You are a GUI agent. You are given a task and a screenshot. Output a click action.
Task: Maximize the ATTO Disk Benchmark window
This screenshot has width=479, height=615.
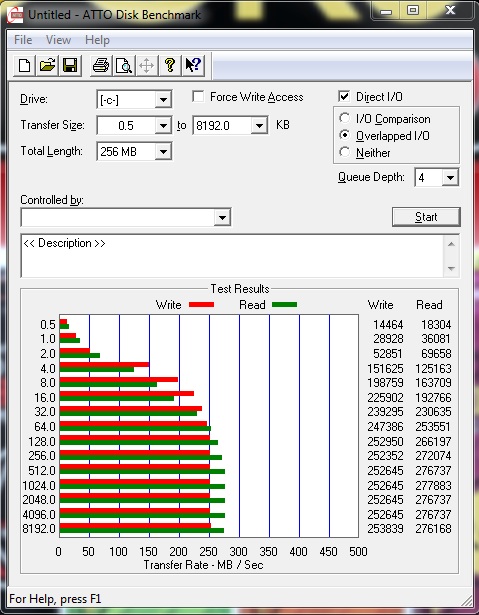point(413,11)
